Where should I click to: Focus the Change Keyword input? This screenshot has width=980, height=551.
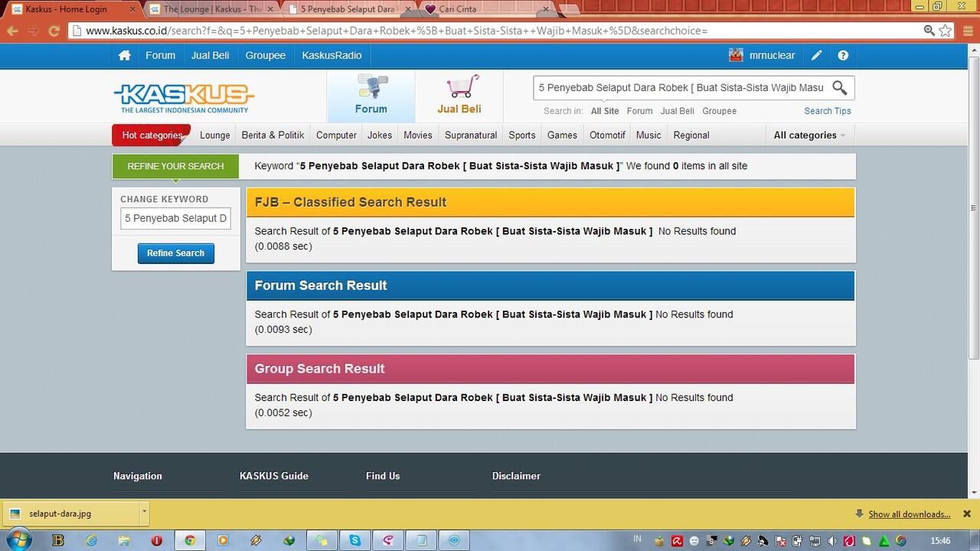tap(175, 218)
